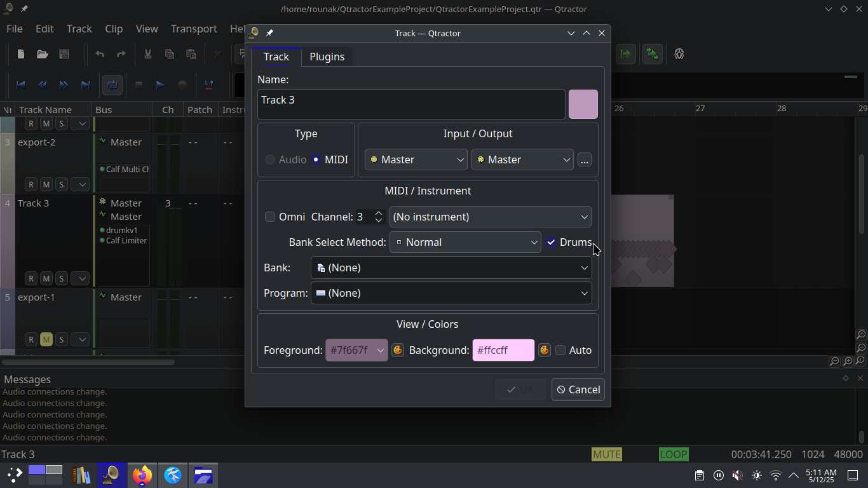Expand Track 3 row options dropdown arrow
This screenshot has height=488, width=868.
click(x=79, y=278)
